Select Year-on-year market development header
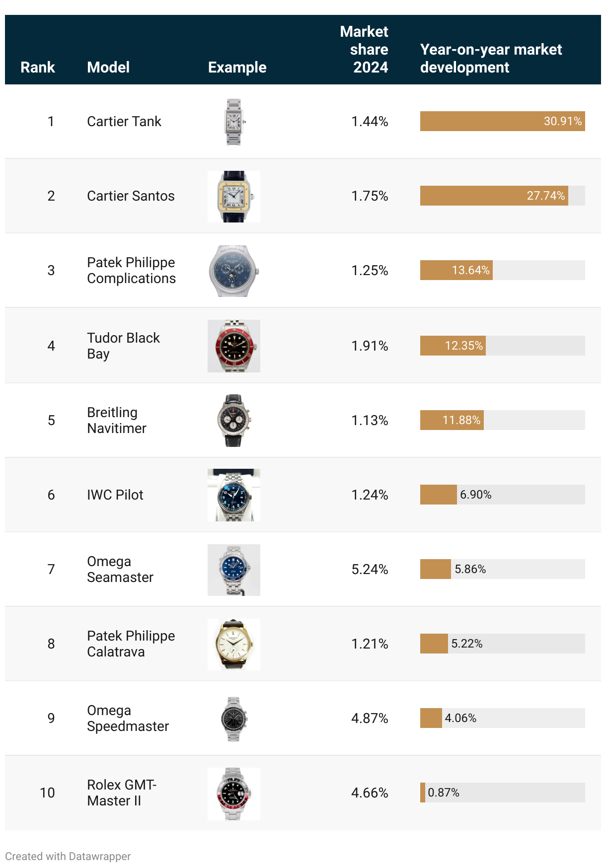Viewport: 606px width, 868px height. click(491, 58)
